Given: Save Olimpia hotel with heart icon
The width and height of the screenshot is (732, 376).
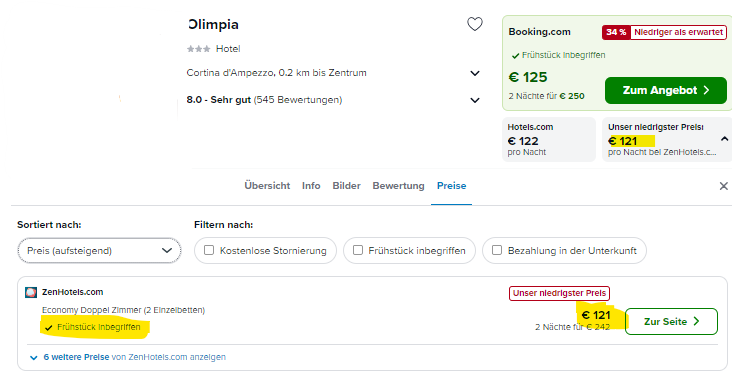Looking at the screenshot, I should pyautogui.click(x=475, y=24).
